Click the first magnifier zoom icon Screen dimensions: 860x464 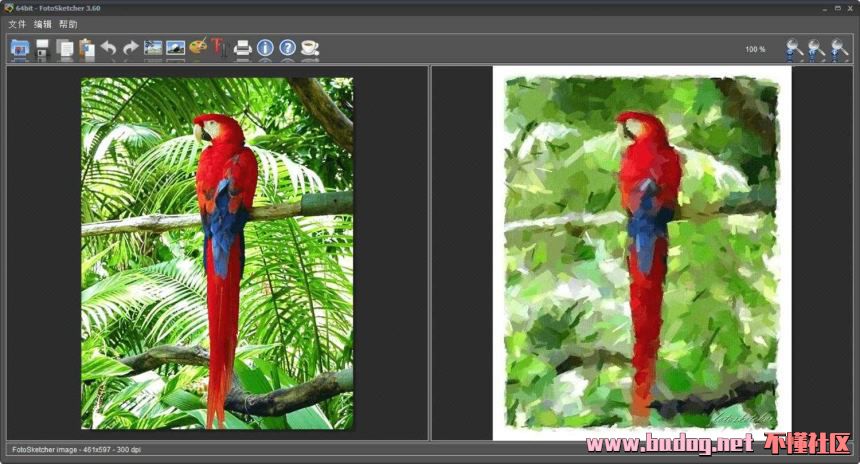794,49
